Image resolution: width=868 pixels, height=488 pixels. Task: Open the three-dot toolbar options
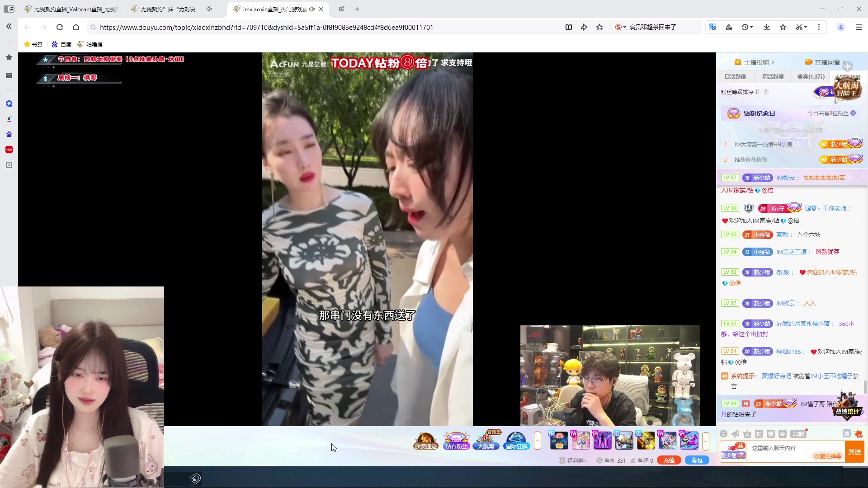pyautogui.click(x=819, y=27)
